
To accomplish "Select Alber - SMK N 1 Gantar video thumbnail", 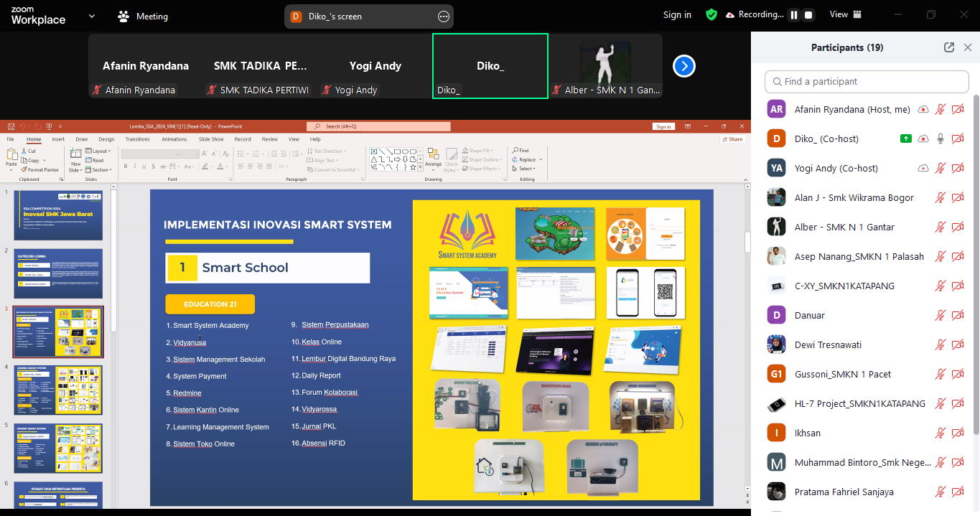I will pos(605,65).
